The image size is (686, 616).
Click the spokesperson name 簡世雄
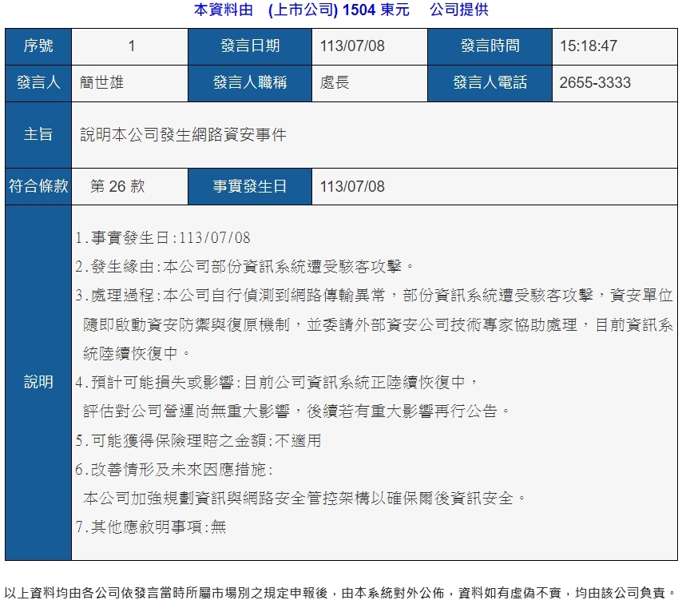[101, 83]
